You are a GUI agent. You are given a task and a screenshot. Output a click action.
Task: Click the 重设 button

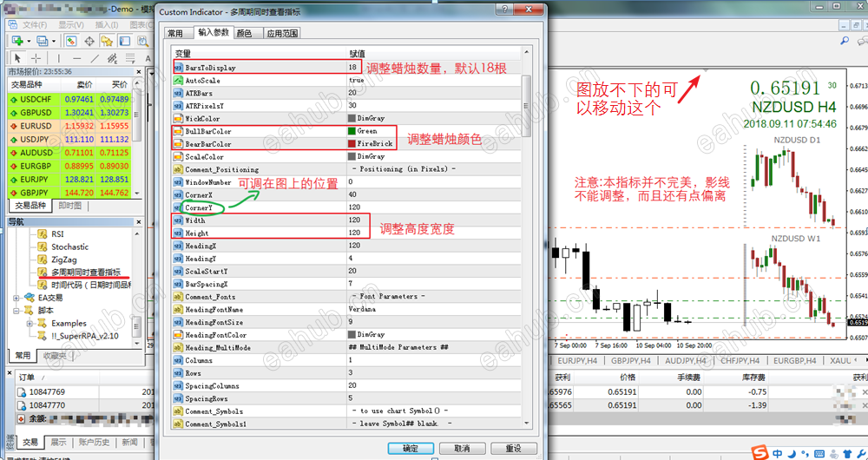coord(513,448)
